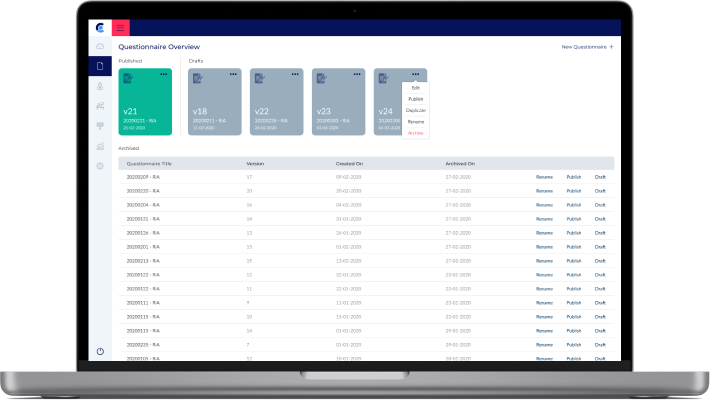
Task: Choose Archive from the v24 context menu
Action: coord(416,133)
